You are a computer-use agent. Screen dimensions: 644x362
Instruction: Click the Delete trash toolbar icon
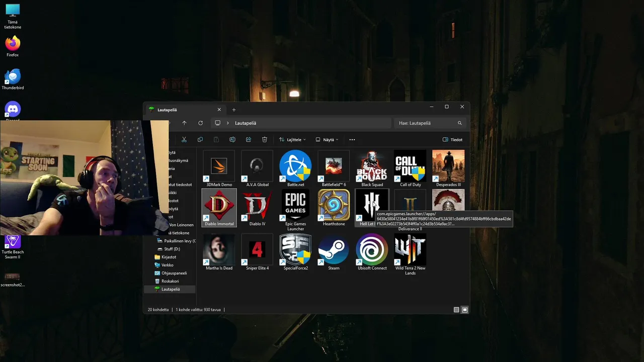[265, 139]
